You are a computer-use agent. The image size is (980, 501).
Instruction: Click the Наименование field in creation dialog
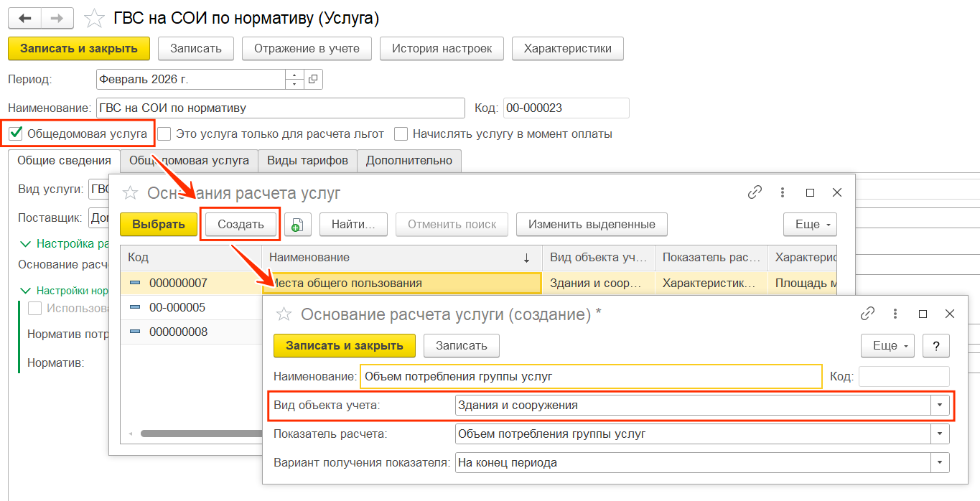(591, 376)
